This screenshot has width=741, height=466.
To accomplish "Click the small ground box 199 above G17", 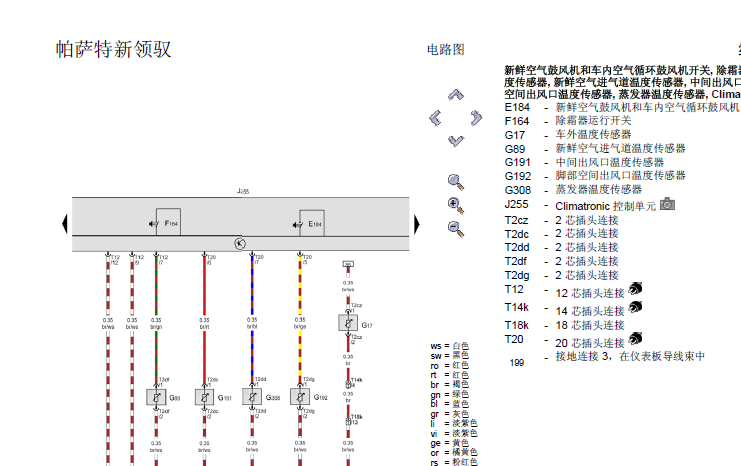I will click(348, 264).
